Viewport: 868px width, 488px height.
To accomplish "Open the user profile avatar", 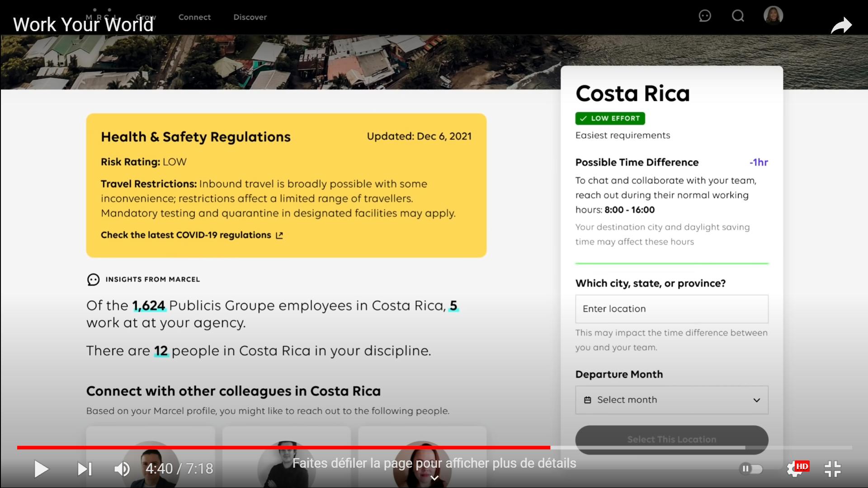I will point(773,15).
